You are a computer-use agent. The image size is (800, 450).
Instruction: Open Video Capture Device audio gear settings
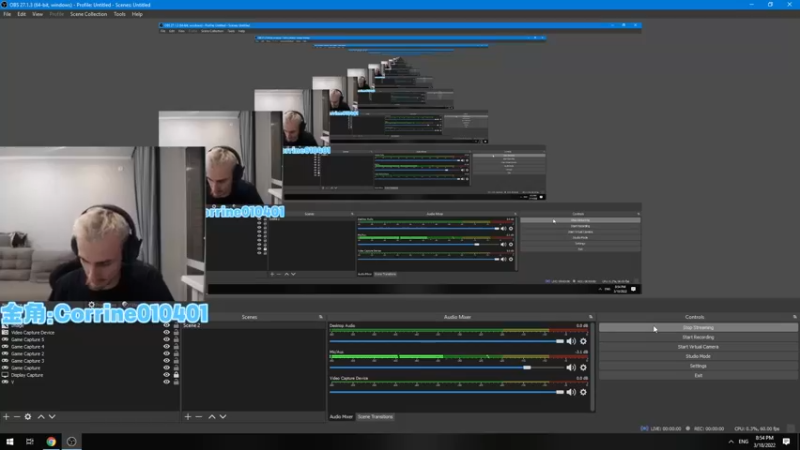point(583,392)
